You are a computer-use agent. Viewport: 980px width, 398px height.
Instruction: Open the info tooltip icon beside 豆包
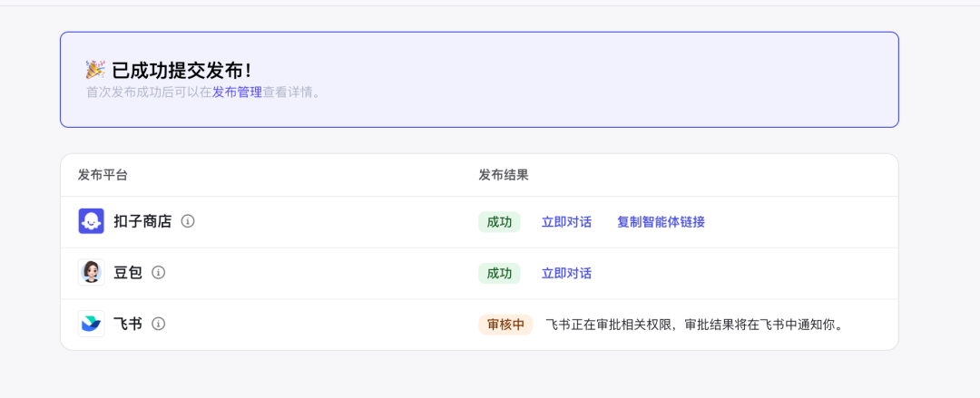click(159, 272)
